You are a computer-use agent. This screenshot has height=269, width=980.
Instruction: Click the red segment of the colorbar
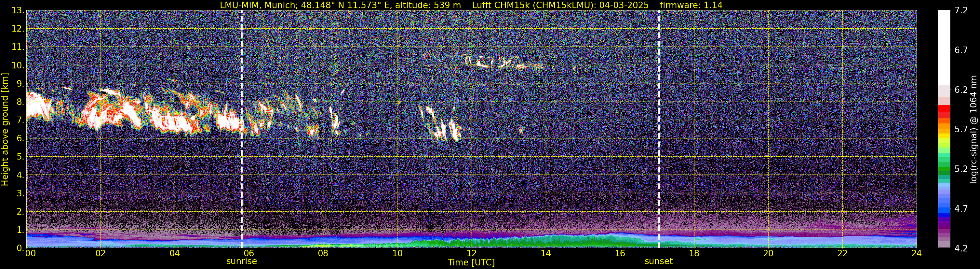[944, 109]
